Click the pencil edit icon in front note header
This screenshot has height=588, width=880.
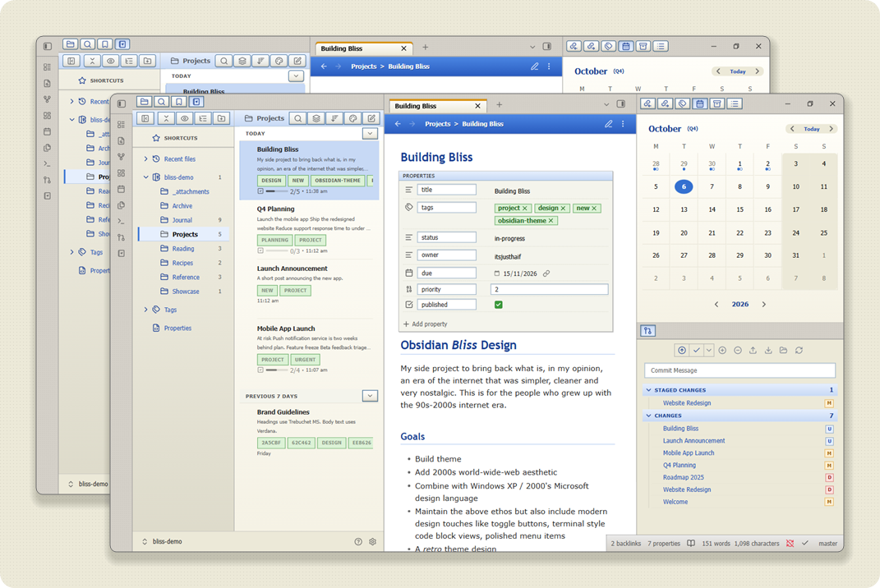(608, 124)
